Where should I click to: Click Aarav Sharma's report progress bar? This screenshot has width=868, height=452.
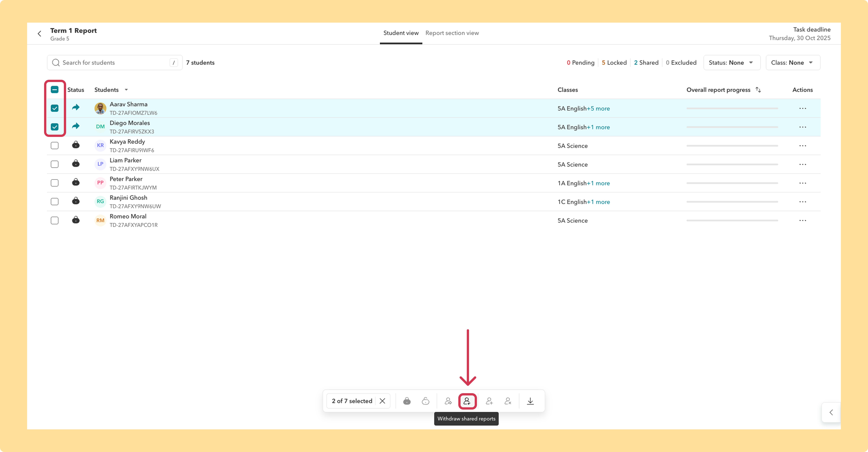[732, 108]
